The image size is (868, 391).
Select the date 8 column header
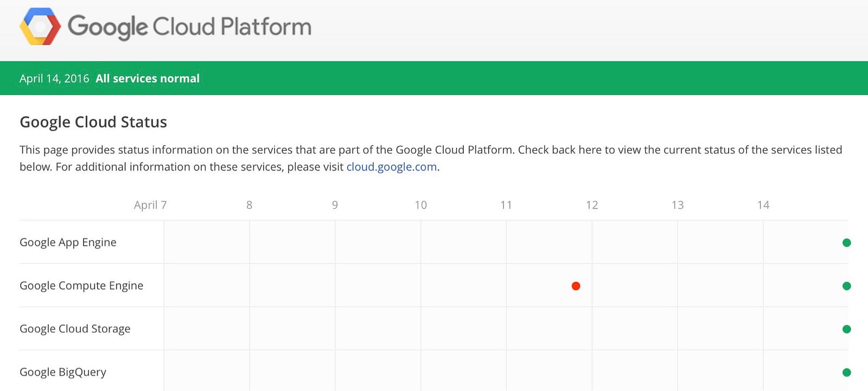[x=249, y=205]
